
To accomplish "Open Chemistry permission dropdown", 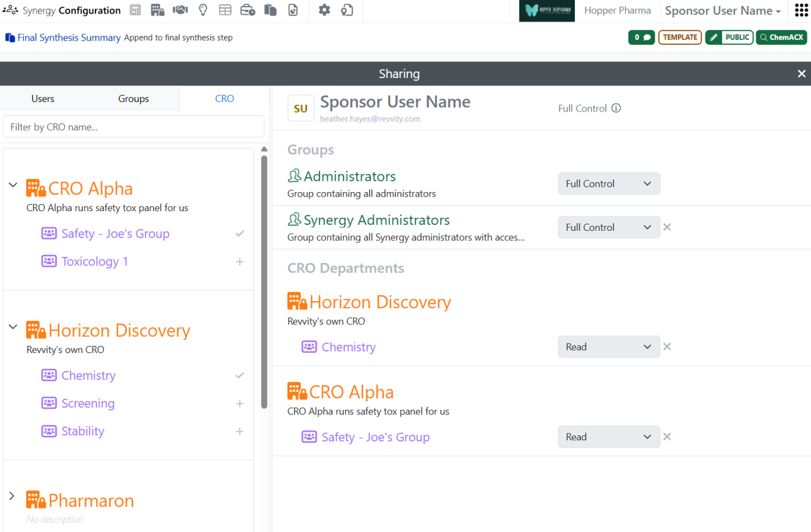I will (609, 347).
